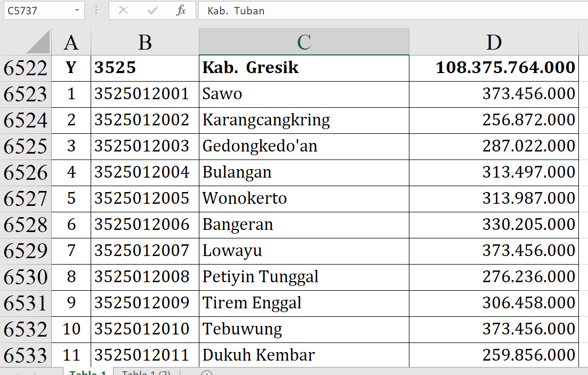Select the cell with value 108.375.764.000

click(494, 68)
